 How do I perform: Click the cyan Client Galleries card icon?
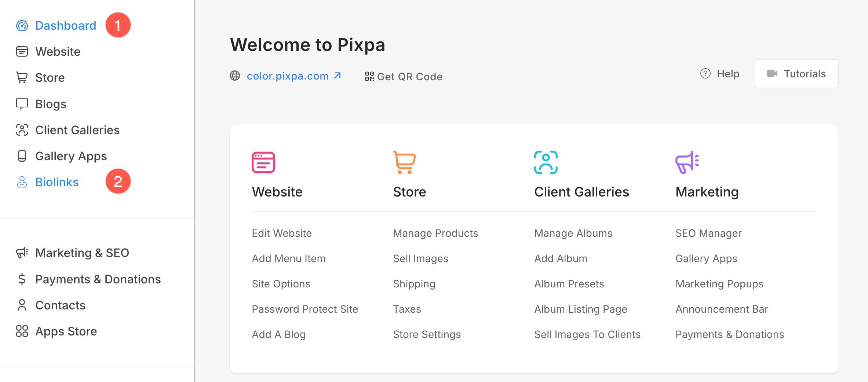546,162
